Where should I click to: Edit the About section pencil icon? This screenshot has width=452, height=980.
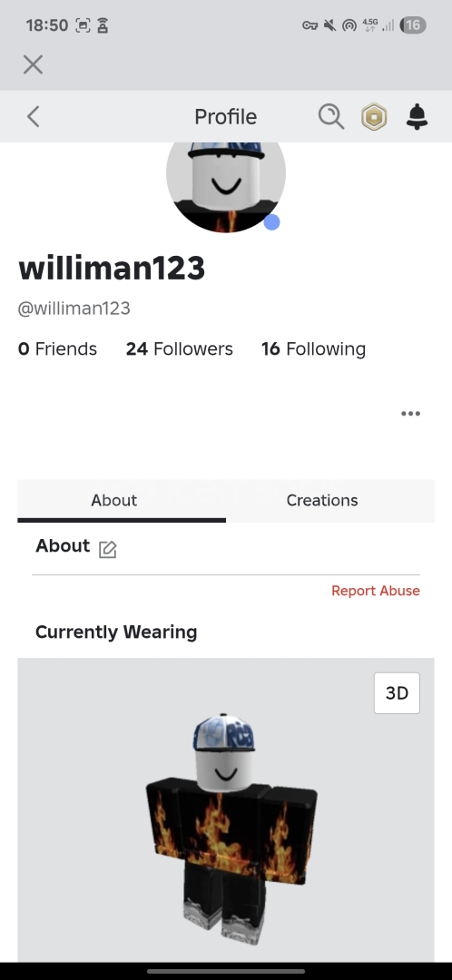[x=107, y=549]
